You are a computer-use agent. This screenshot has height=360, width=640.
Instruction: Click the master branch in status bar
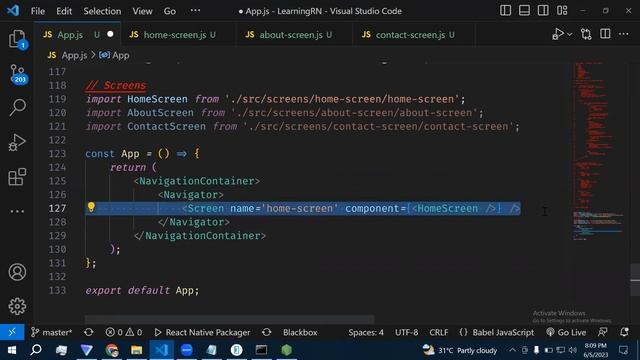[51, 332]
